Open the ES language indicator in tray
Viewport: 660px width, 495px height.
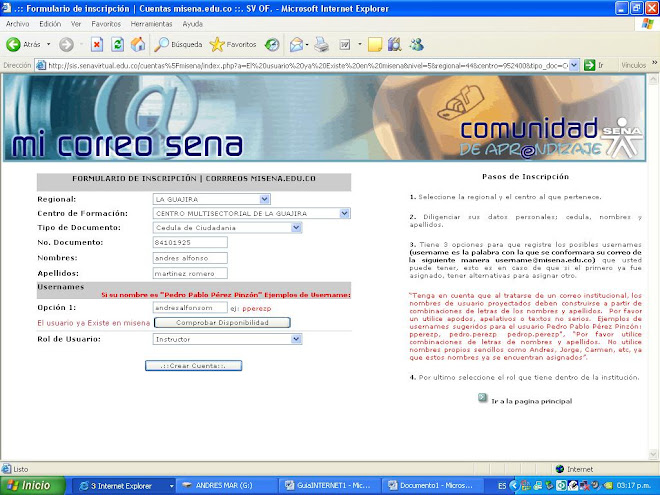pyautogui.click(x=502, y=486)
